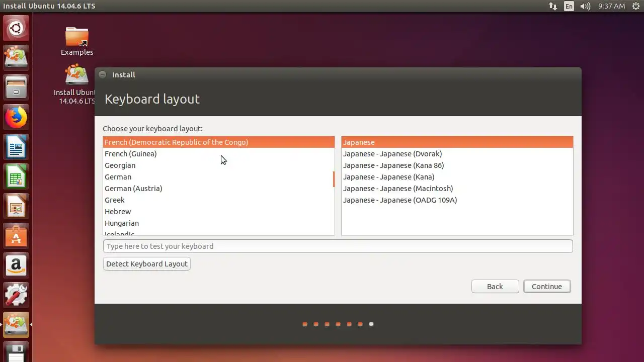Select Greek keyboard layout
The width and height of the screenshot is (644, 362).
point(218,200)
